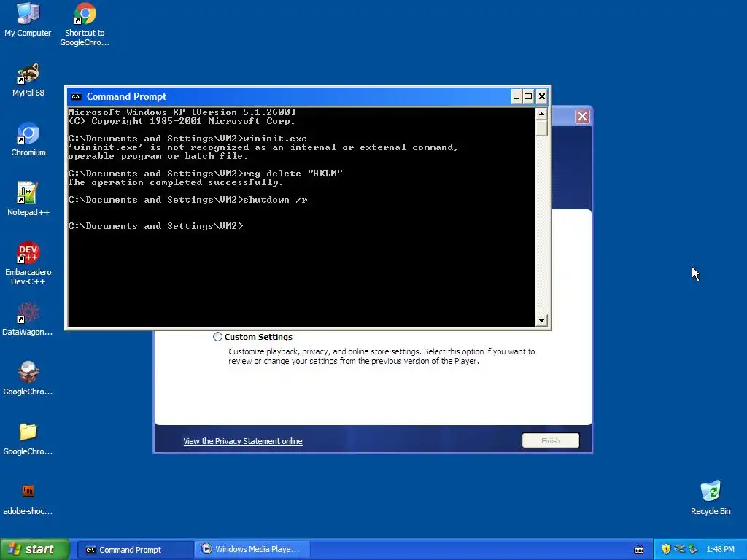
Task: Click the taskbar clock showing 1:48 PM
Action: [x=720, y=550]
